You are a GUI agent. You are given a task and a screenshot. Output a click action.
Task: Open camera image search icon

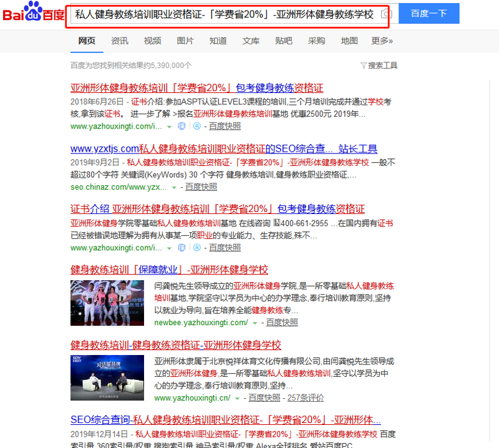(385, 14)
